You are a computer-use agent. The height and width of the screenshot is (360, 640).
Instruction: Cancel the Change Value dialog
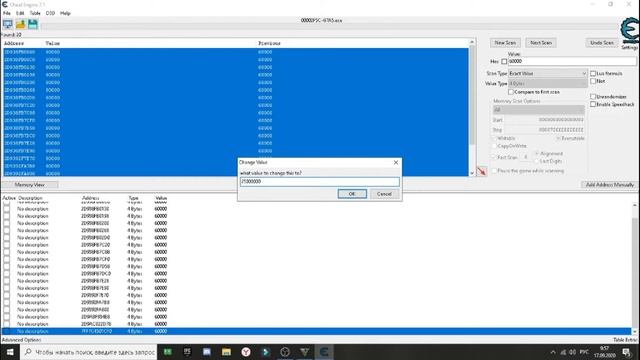coord(384,194)
